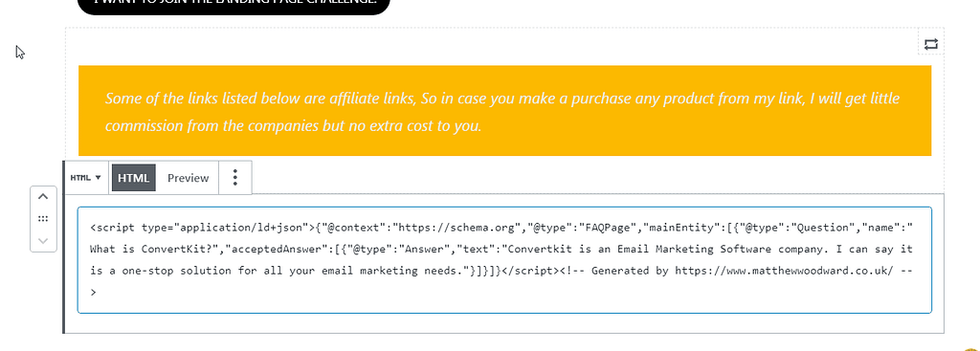This screenshot has width=980, height=351.
Task: Switch to the Preview tab
Action: click(x=189, y=178)
